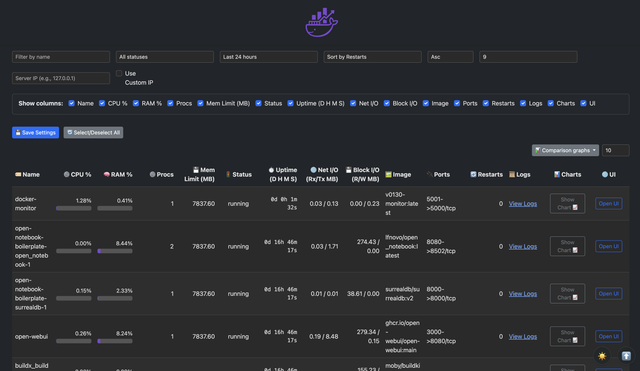The width and height of the screenshot is (640, 371).
Task: Open the Last 24 hours time range dropdown
Action: coord(269,57)
